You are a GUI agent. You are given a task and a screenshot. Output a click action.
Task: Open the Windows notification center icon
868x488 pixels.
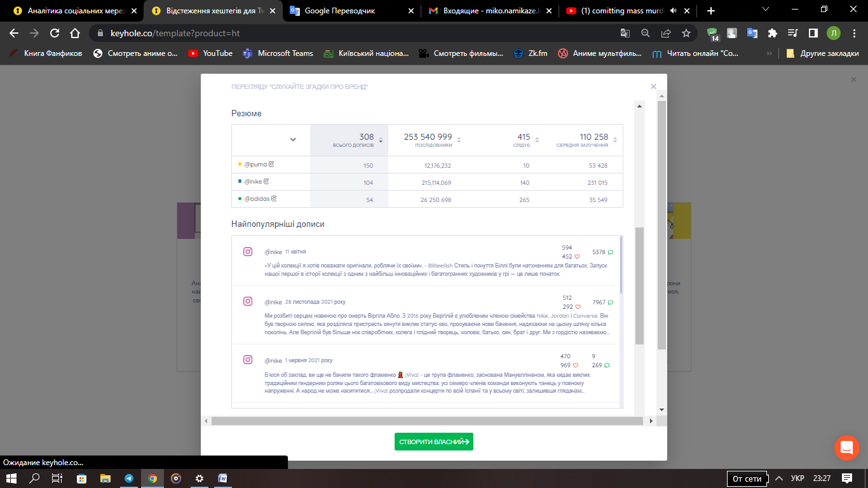pos(846,478)
